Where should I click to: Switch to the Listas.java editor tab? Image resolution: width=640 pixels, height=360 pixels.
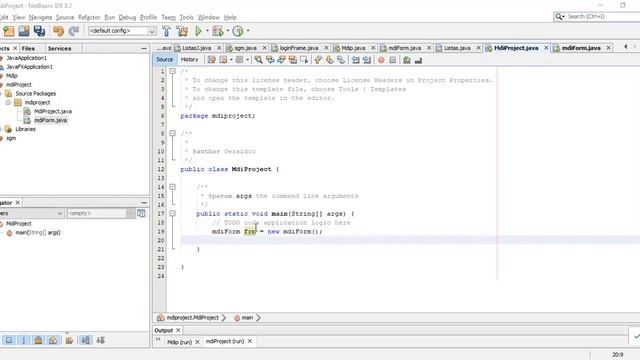(457, 48)
